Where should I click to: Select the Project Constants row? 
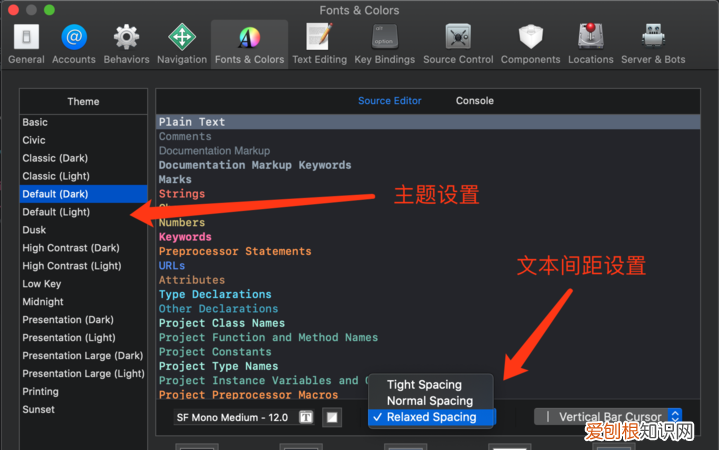click(428, 352)
